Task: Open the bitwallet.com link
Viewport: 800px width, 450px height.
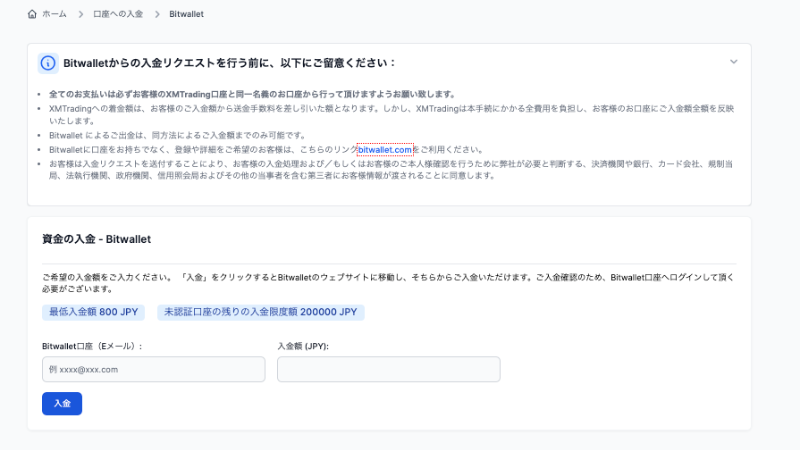Action: tap(385, 150)
